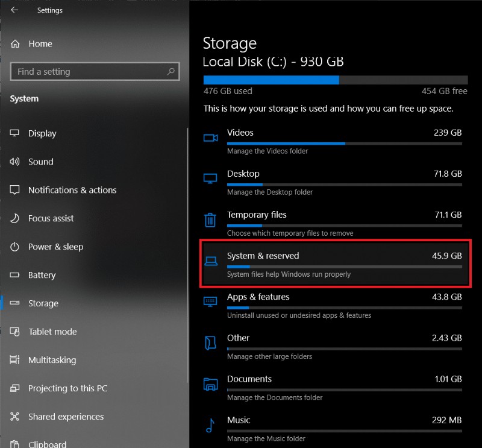
Task: Open Battery settings
Action: click(x=42, y=275)
